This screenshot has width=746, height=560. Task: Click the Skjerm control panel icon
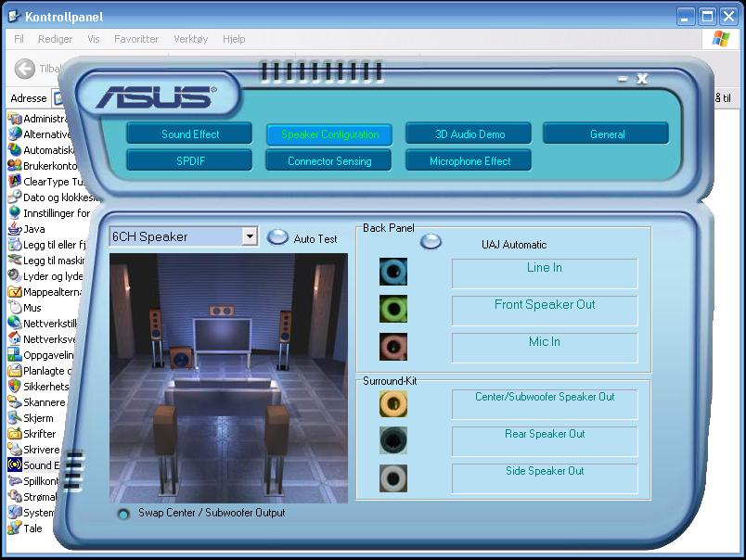[15, 418]
